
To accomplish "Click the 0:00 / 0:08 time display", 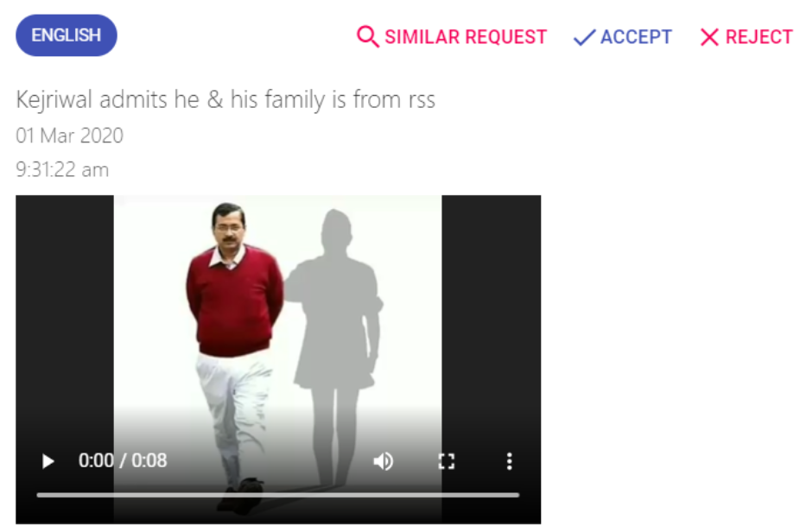I will pyautogui.click(x=123, y=460).
